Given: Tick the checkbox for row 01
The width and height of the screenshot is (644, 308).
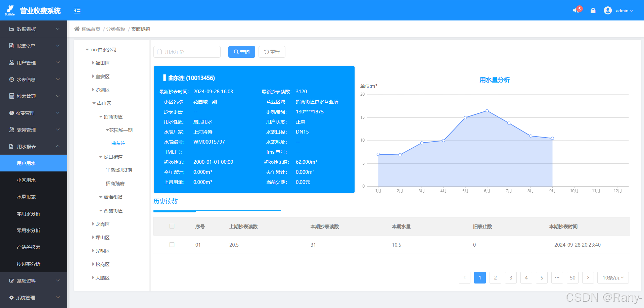Looking at the screenshot, I should pyautogui.click(x=172, y=245).
